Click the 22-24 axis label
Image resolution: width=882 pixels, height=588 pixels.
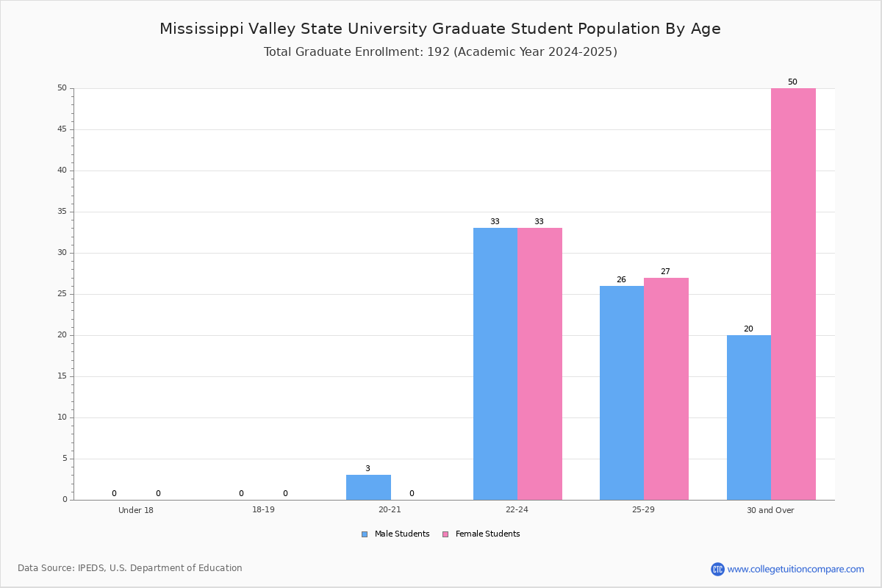tap(517, 510)
